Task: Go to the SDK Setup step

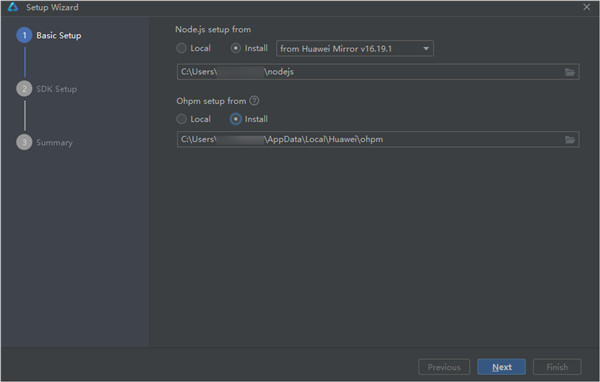Action: 57,89
